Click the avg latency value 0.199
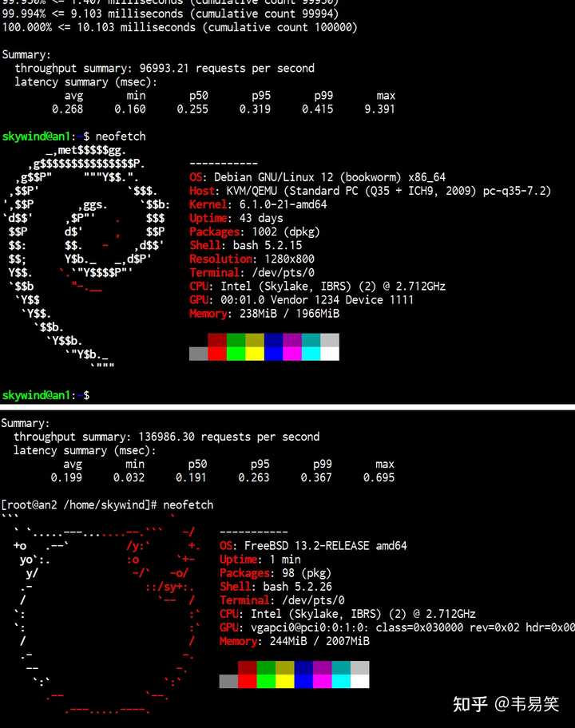Screen dimensions: 575x728 click(66, 477)
